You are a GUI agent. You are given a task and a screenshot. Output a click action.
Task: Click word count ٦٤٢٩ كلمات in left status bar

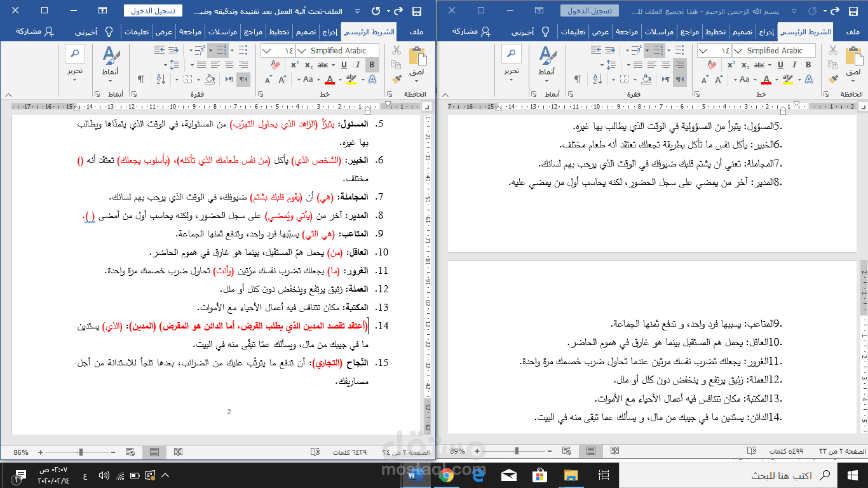point(348,452)
